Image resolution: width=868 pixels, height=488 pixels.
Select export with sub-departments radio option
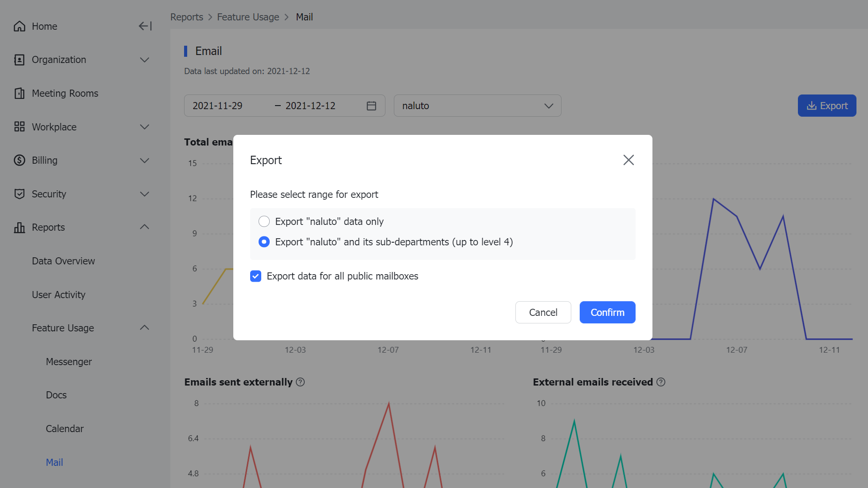[x=264, y=242]
